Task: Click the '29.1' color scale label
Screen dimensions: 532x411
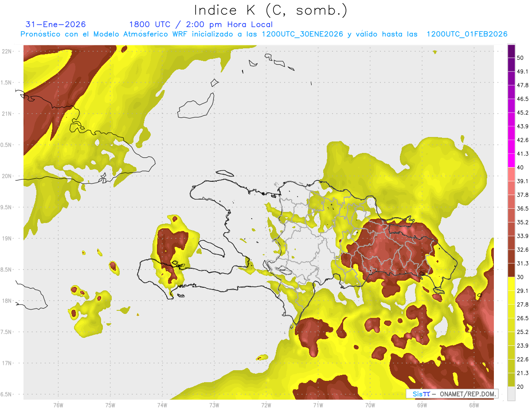Action: 523,291
